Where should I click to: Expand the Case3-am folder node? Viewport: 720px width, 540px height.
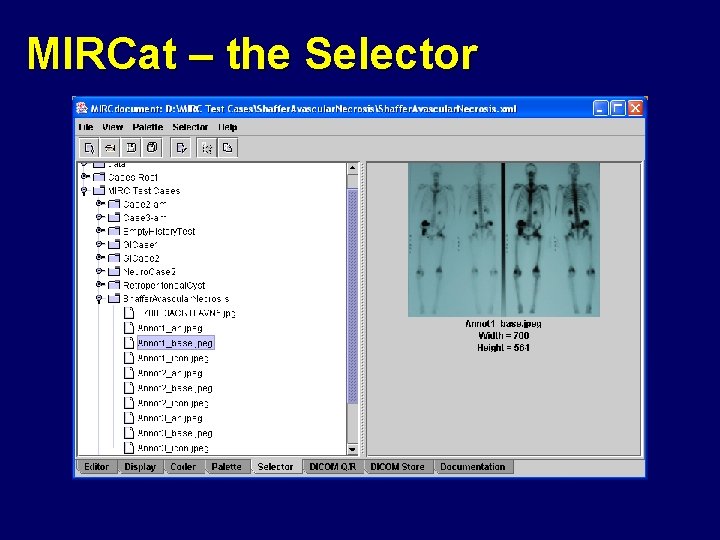[100, 217]
